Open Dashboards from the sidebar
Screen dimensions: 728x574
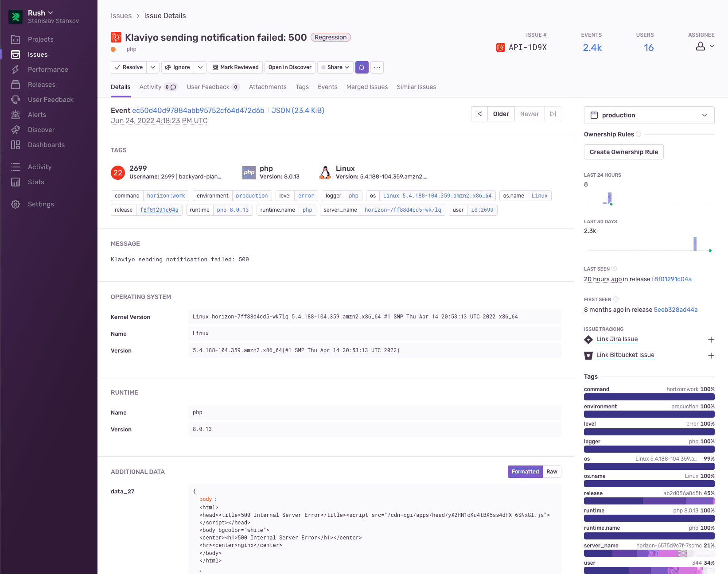[x=46, y=145]
